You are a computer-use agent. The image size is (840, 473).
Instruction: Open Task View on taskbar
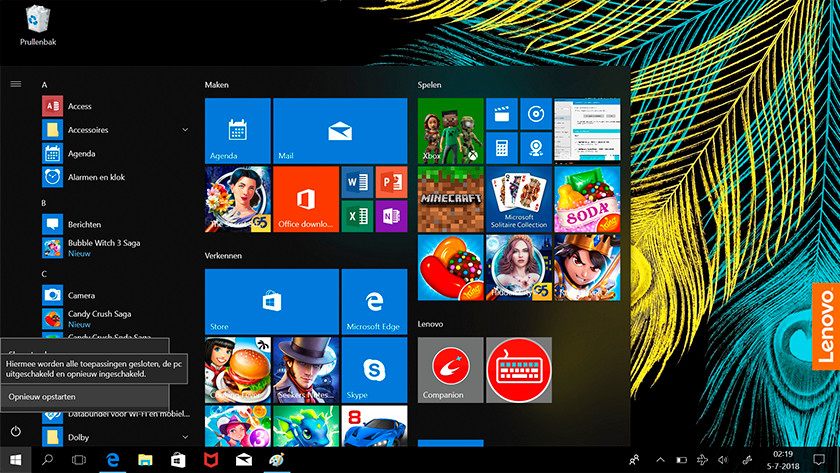[79, 460]
